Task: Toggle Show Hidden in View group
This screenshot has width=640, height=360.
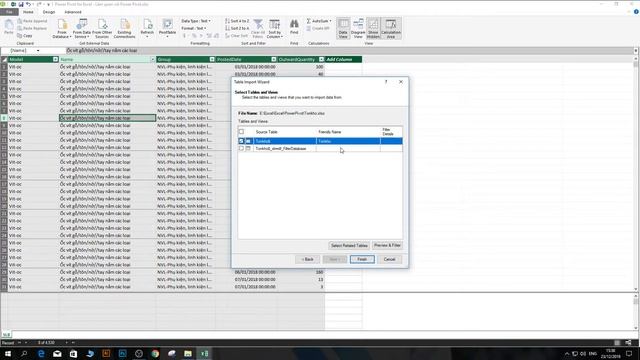Action: click(x=373, y=29)
